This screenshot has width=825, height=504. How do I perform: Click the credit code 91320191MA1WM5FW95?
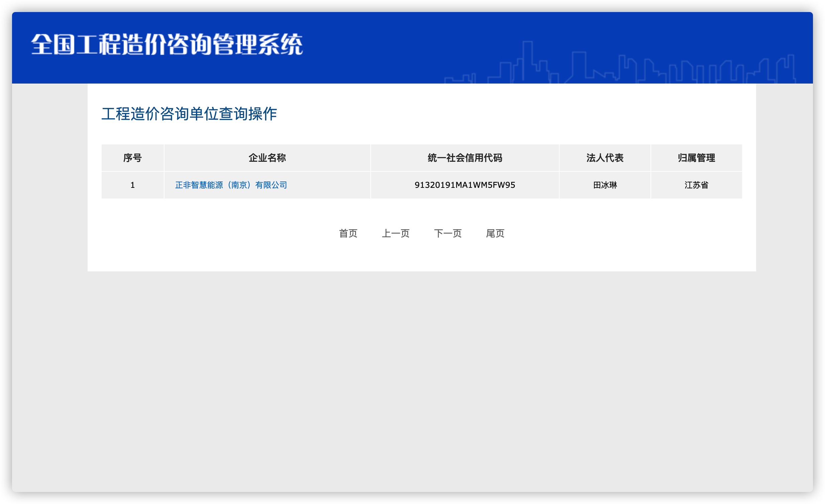465,185
